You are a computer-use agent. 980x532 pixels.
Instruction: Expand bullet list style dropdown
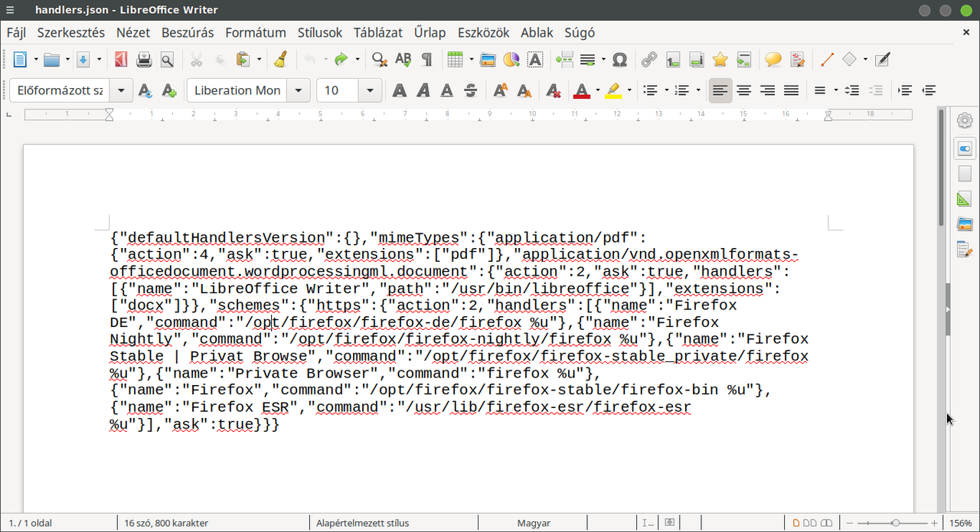(666, 90)
